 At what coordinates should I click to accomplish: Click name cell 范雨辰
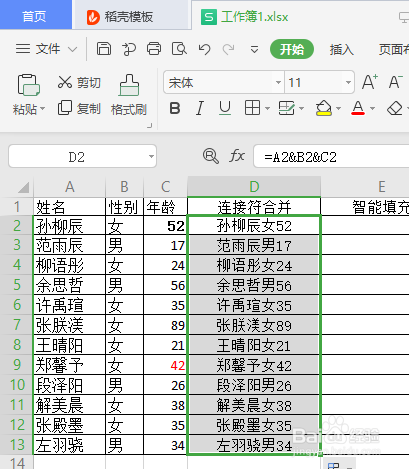(x=69, y=245)
